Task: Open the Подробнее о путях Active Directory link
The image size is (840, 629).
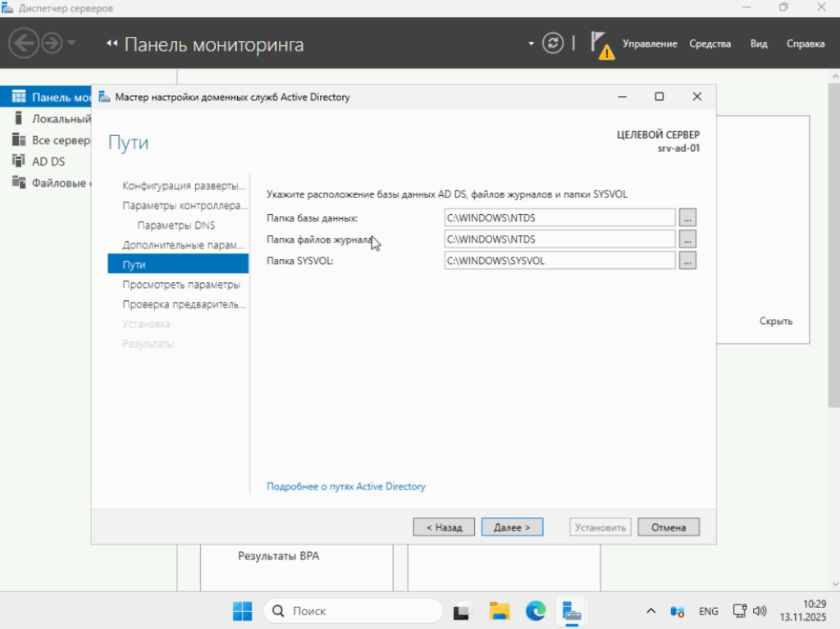Action: coord(345,485)
